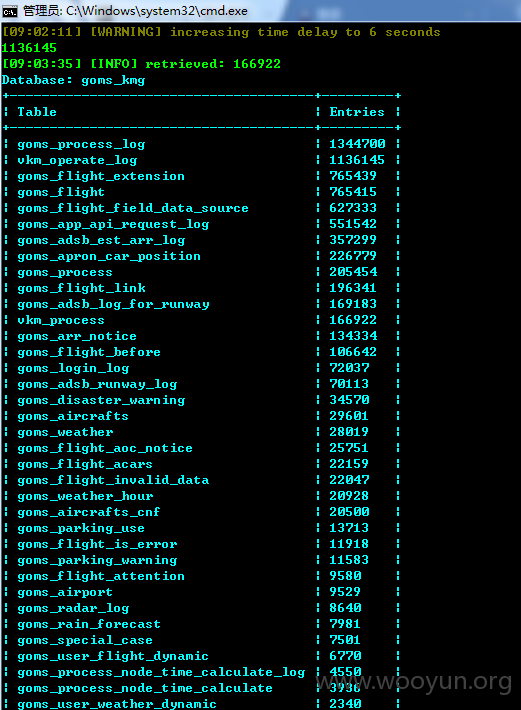
Task: Click the goms_process_log table name
Action: (81, 144)
